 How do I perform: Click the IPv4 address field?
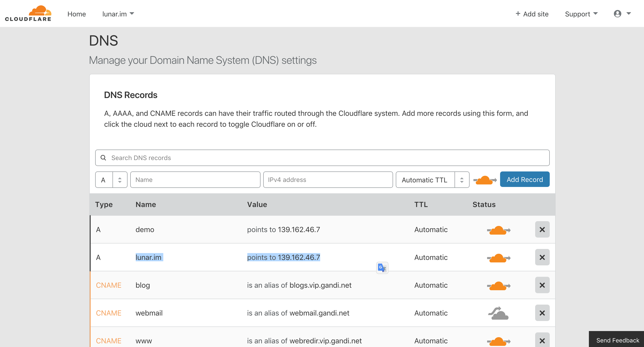[328, 180]
